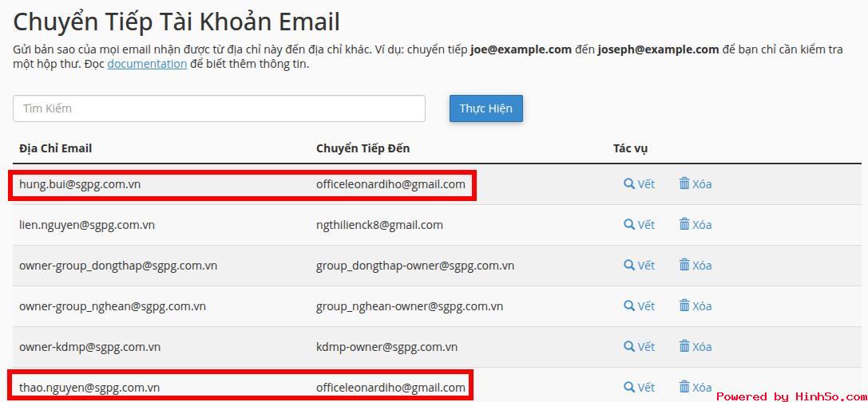The width and height of the screenshot is (868, 402).
Task: Click the Tác vụ column header
Action: [630, 148]
